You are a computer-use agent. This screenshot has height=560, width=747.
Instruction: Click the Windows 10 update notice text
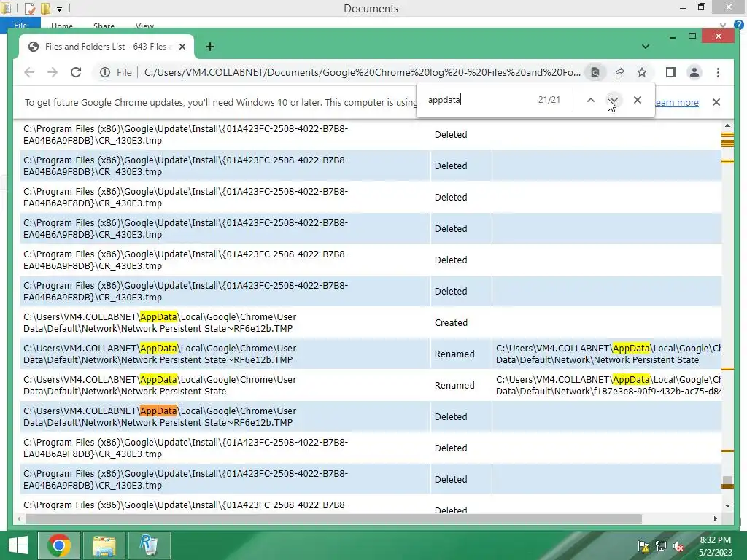click(x=220, y=102)
